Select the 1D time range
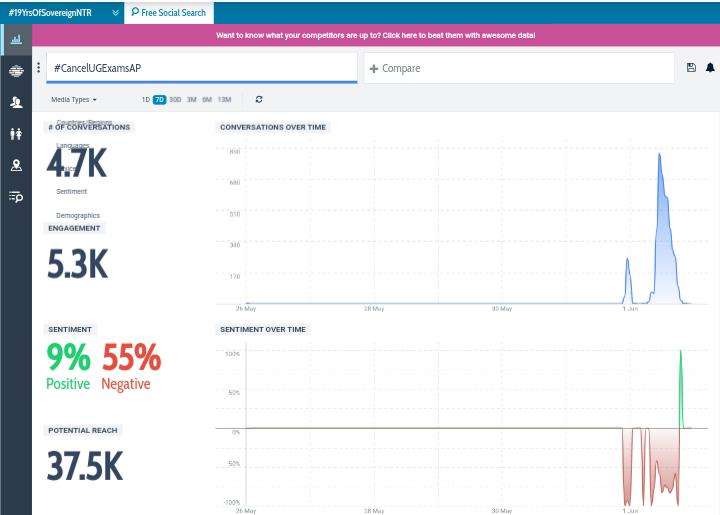The width and height of the screenshot is (720, 515). point(146,99)
